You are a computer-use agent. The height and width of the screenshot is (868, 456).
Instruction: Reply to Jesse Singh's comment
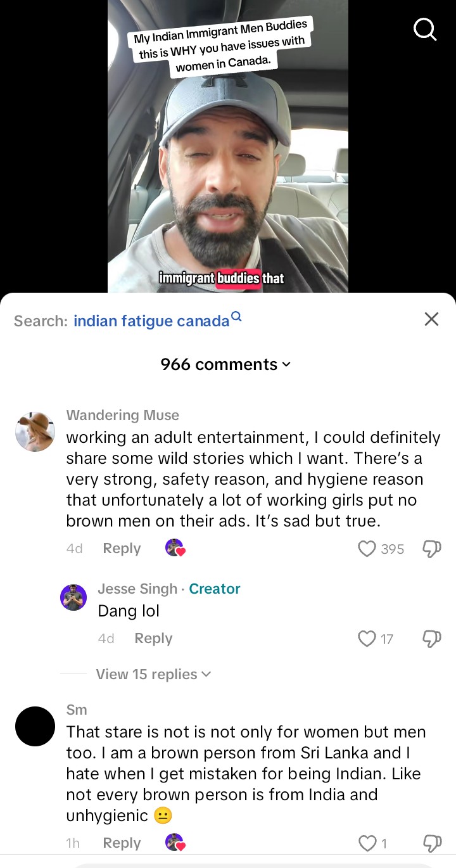point(153,639)
